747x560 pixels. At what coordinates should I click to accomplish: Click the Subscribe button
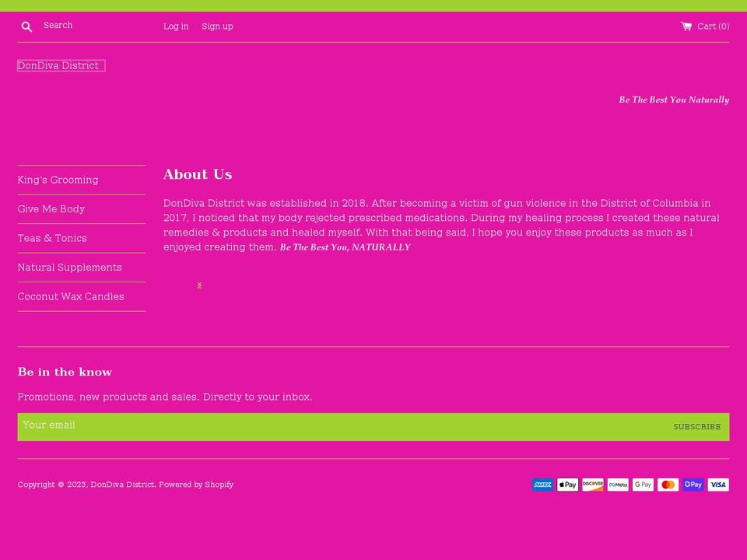pos(697,427)
